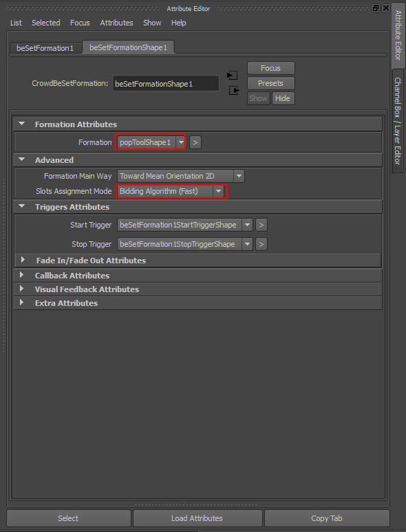Float the Attribute Editor panel
The image size is (406, 532).
[376, 8]
